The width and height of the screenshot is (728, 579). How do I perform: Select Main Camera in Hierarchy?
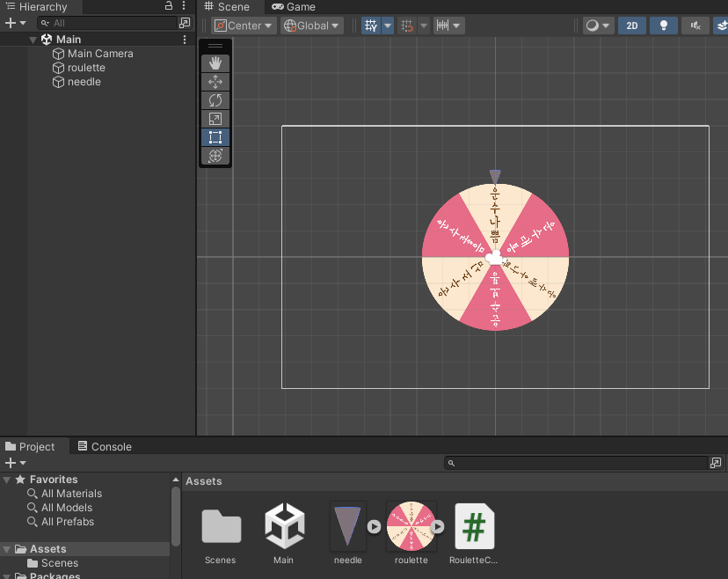[100, 54]
